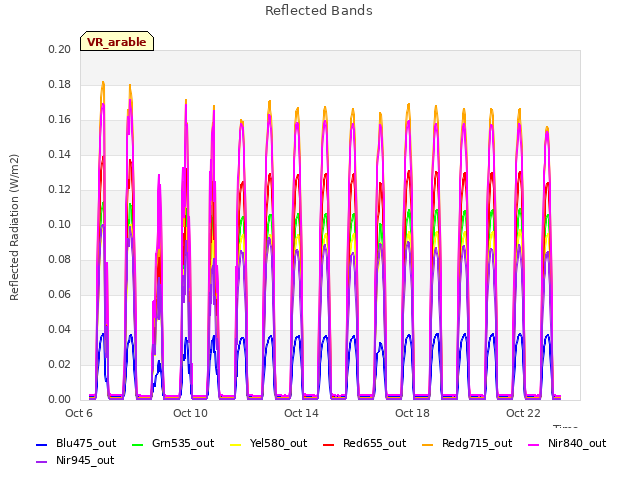Click the purple Nir945_out legend swatch
This screenshot has height=480, width=640.
tap(42, 462)
